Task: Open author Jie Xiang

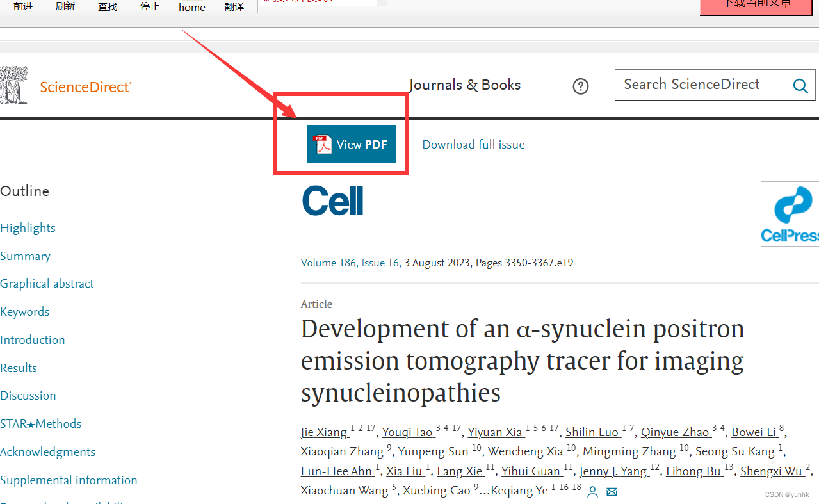Action: coord(324,432)
